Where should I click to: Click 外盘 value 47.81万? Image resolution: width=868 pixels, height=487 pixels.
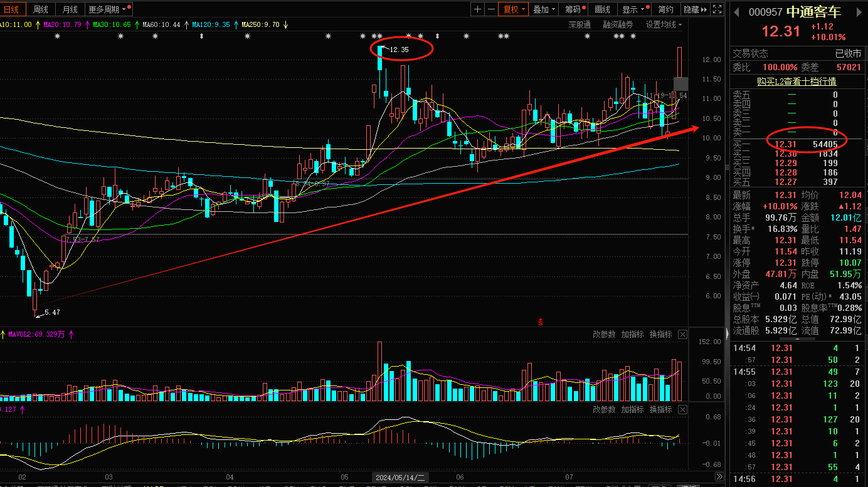pos(780,274)
